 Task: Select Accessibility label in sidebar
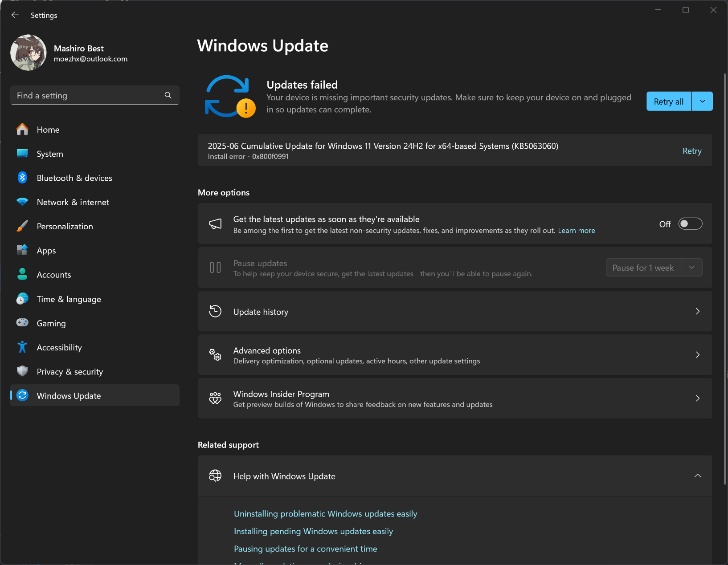(59, 347)
